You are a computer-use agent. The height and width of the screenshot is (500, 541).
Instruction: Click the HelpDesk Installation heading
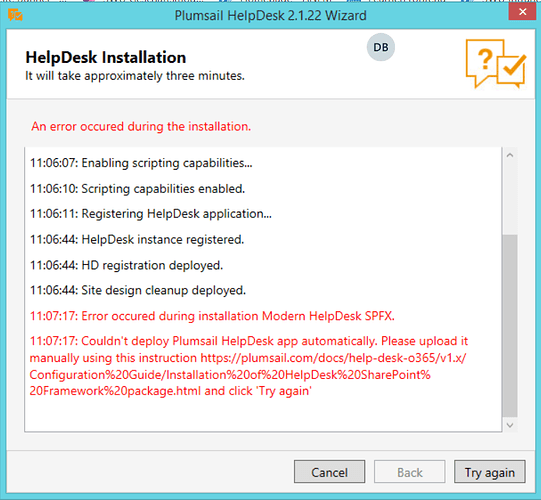(x=106, y=57)
